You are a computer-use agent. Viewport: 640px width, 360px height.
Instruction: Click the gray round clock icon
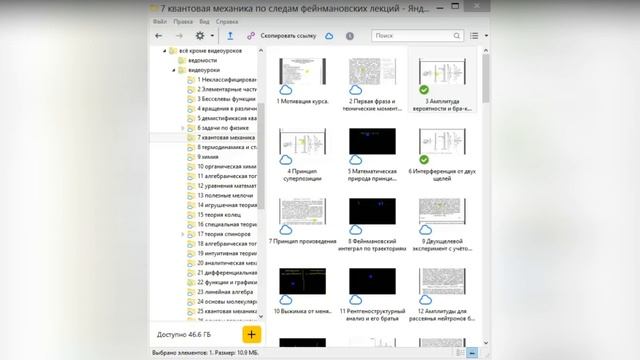pos(350,36)
